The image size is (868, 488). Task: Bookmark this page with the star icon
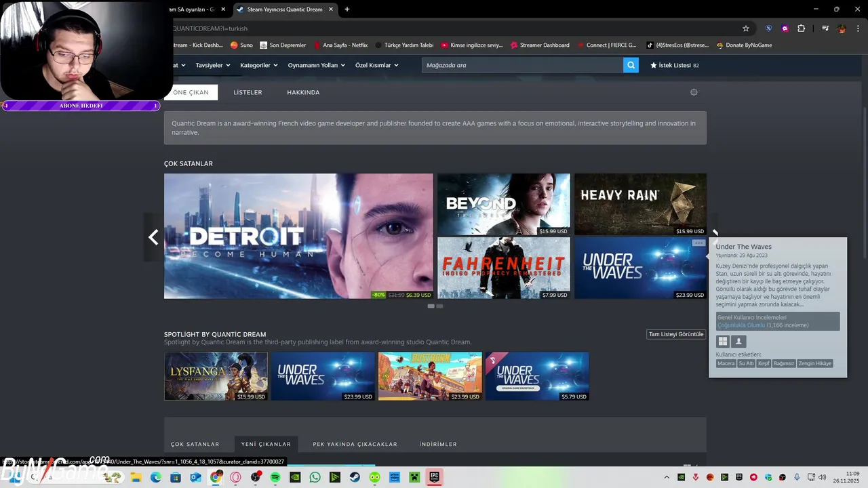click(746, 28)
